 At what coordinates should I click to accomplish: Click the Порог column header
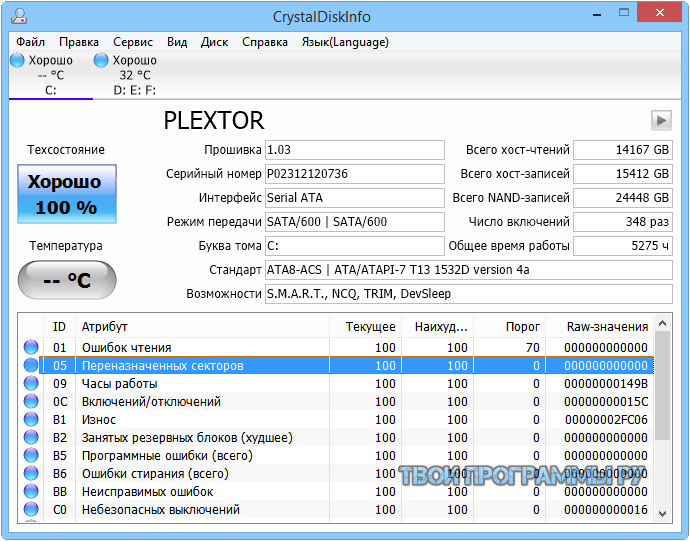[x=510, y=327]
